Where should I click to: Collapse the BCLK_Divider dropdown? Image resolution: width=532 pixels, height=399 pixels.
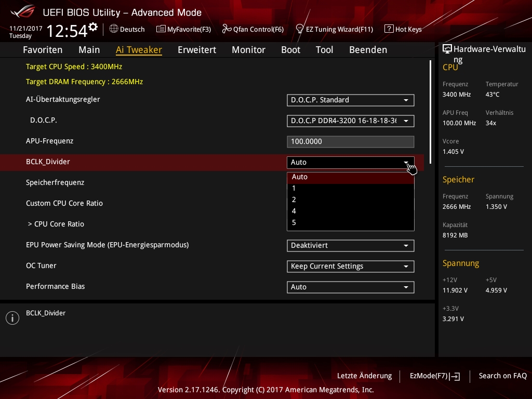pyautogui.click(x=351, y=162)
